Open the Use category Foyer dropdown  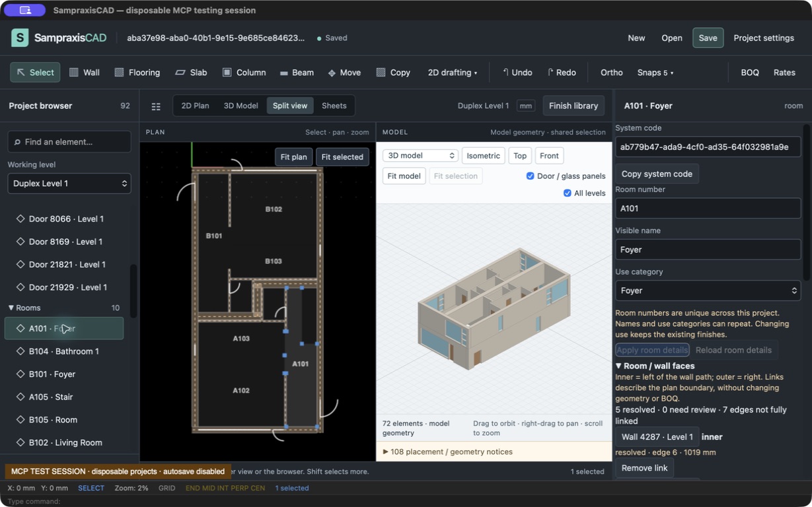[x=708, y=290]
